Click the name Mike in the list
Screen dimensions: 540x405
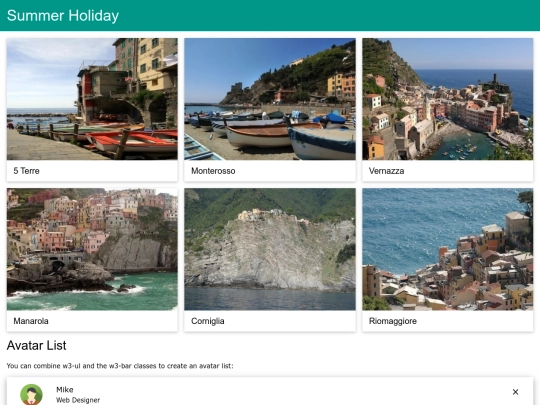pos(65,390)
